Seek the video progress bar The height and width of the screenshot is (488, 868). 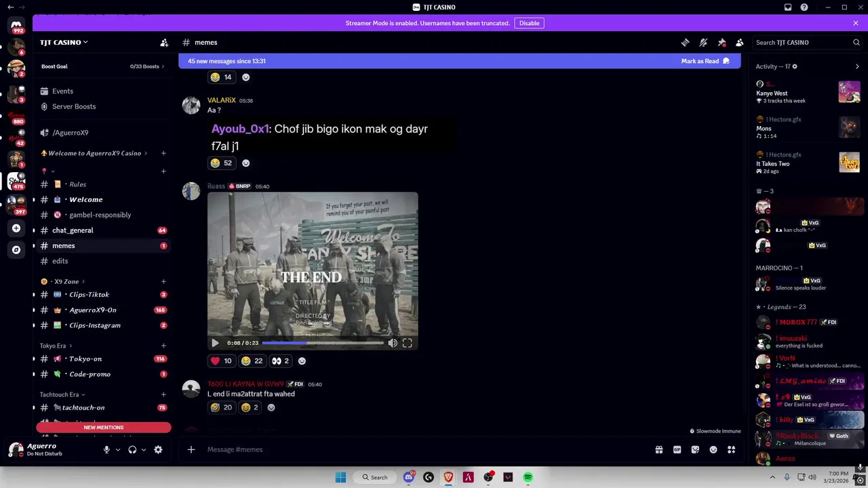click(x=323, y=343)
